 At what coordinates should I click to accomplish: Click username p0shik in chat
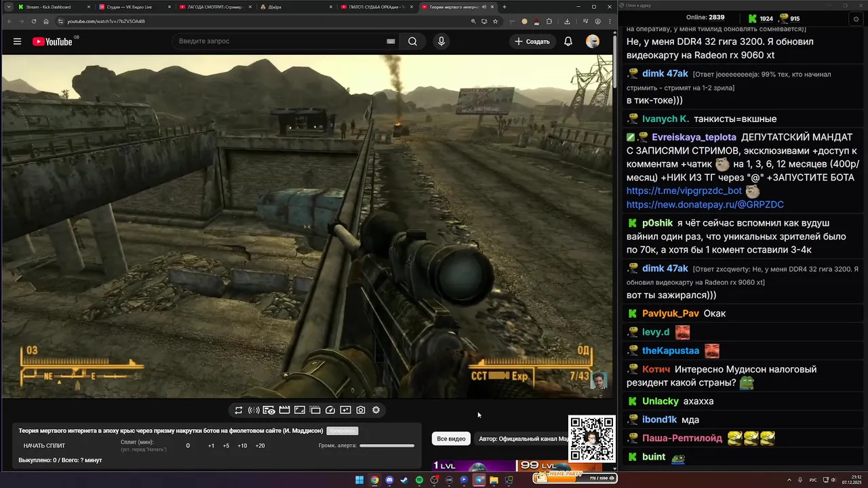click(x=658, y=223)
